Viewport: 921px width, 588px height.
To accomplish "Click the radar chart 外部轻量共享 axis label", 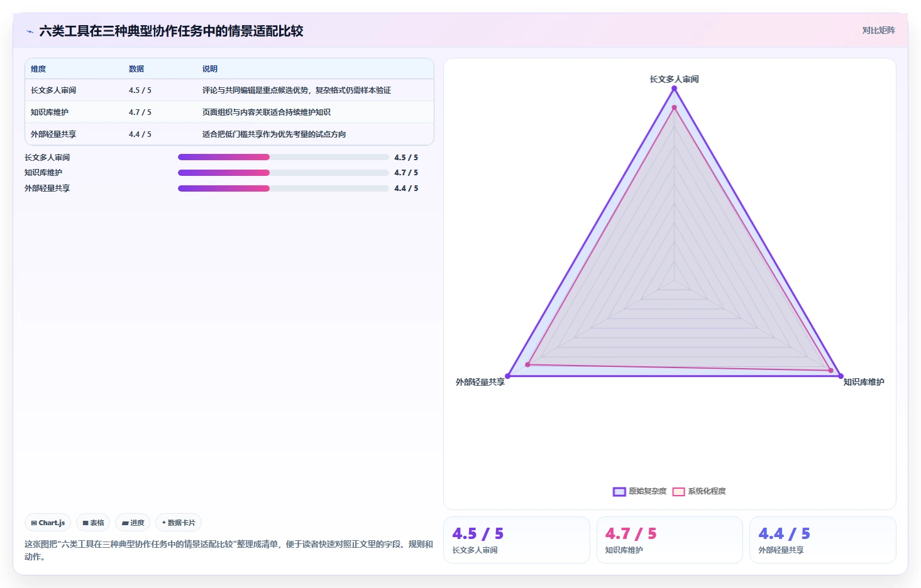I will coord(480,382).
